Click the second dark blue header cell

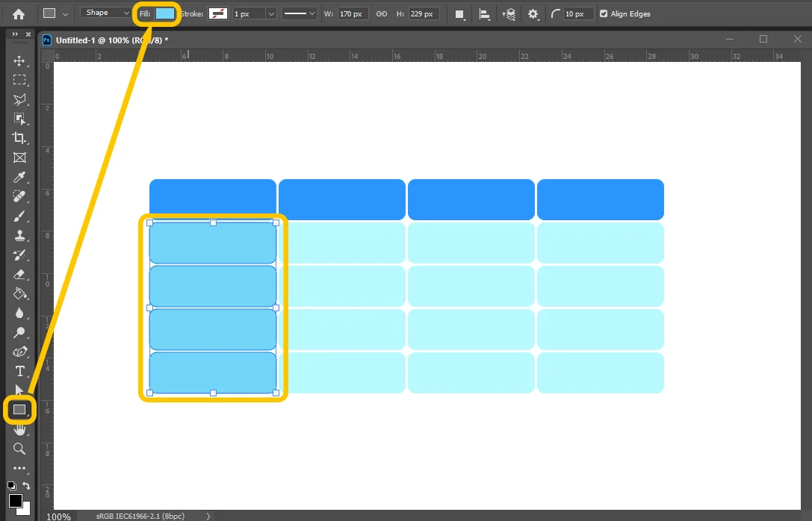342,200
